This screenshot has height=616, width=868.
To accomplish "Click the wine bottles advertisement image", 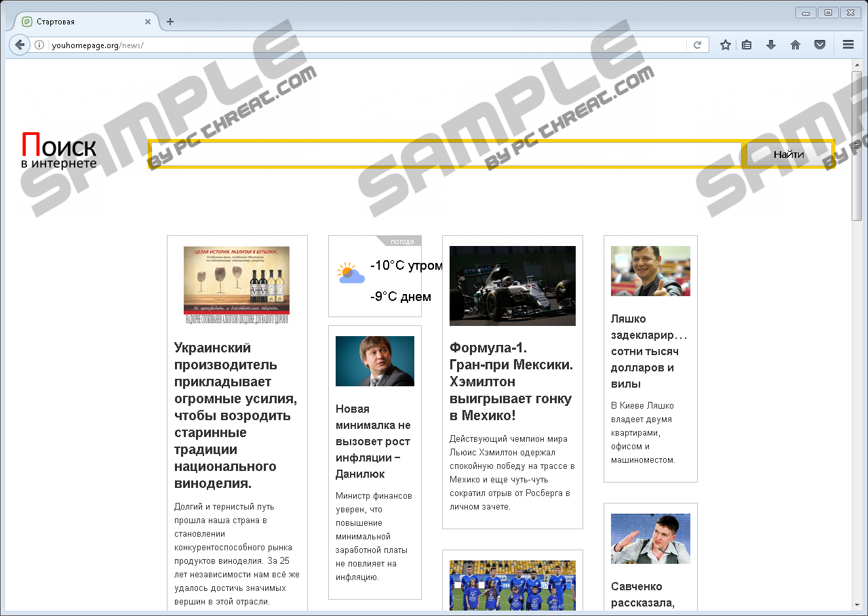I will tap(237, 285).
